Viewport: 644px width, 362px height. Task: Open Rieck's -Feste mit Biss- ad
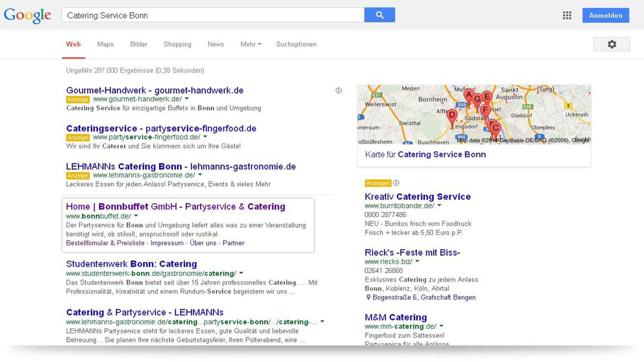(412, 252)
